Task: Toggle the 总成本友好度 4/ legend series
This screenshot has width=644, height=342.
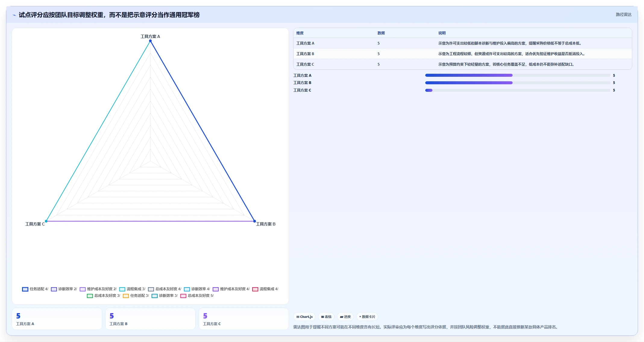Action: pyautogui.click(x=165, y=289)
